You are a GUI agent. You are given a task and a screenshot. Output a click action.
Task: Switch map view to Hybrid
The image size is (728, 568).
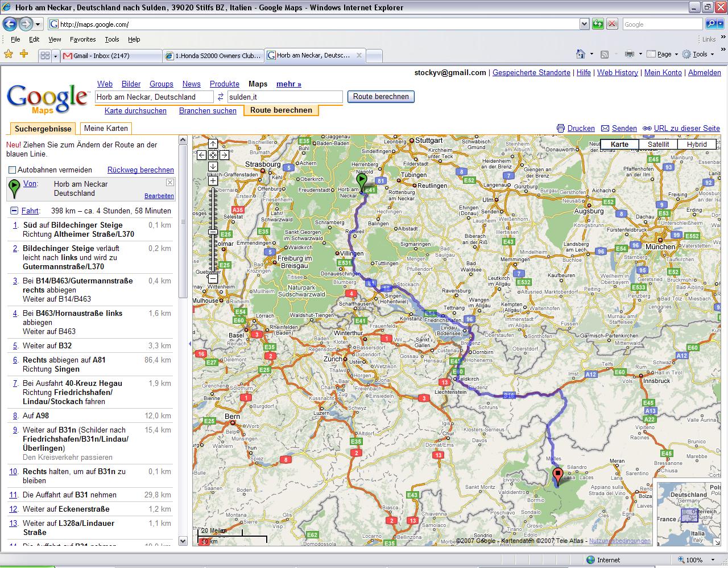(696, 145)
